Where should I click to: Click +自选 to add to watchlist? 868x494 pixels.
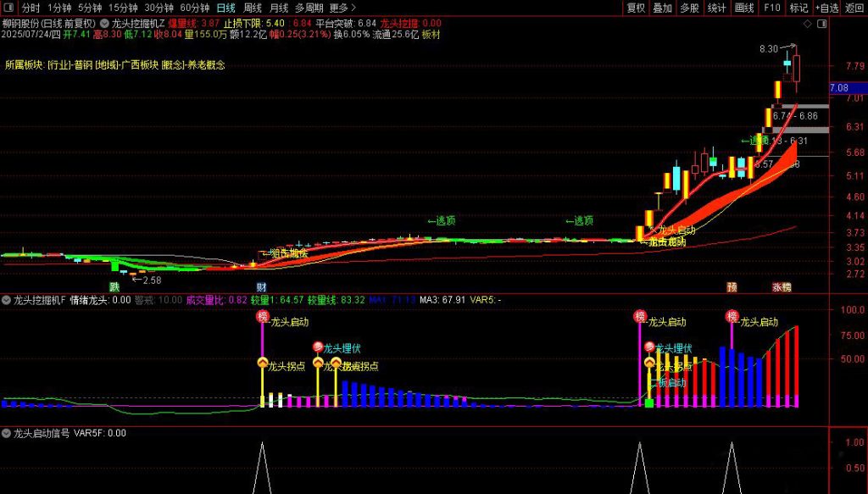tap(826, 8)
